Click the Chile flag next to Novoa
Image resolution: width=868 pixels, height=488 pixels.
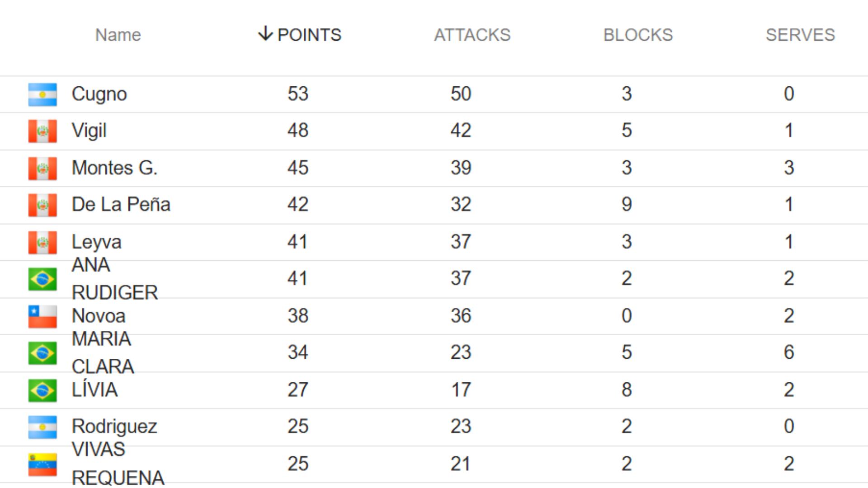42,316
